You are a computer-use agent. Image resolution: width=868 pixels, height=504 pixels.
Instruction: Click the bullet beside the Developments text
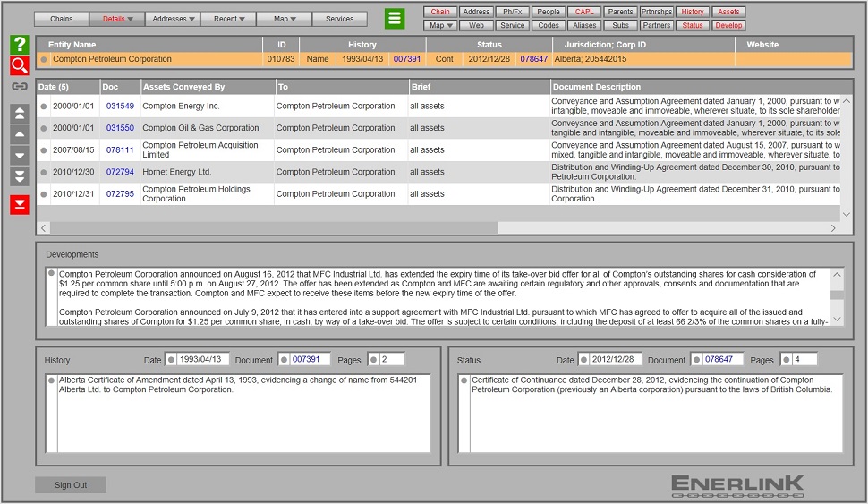pyautogui.click(x=52, y=273)
